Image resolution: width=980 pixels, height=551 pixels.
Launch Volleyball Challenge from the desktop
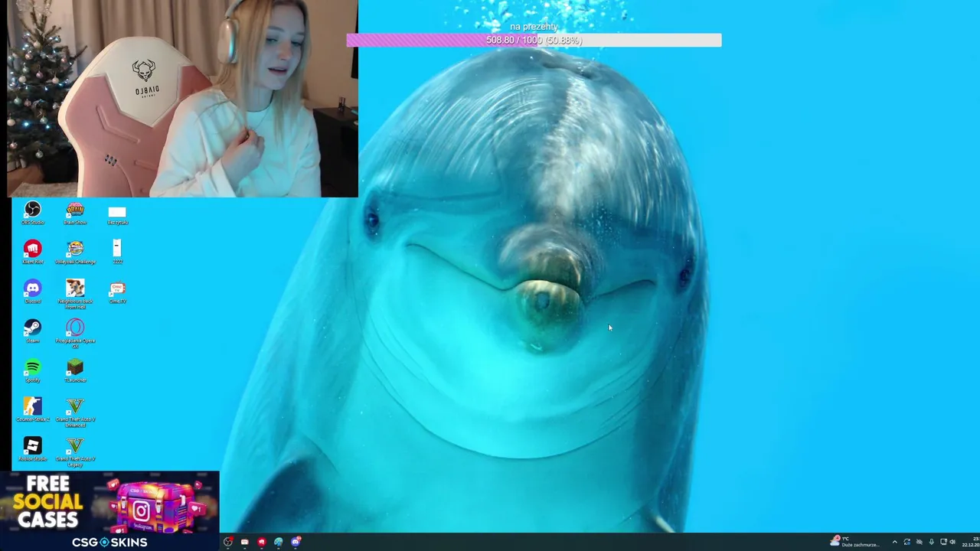[75, 253]
